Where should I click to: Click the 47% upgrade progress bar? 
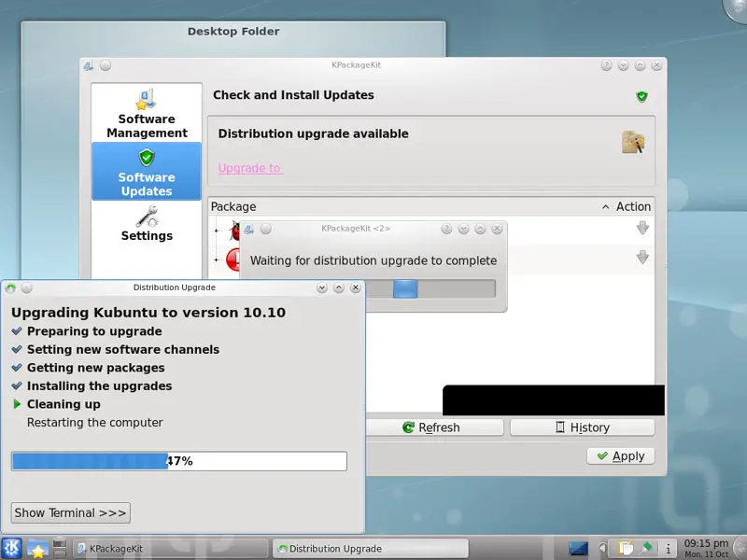click(x=179, y=461)
